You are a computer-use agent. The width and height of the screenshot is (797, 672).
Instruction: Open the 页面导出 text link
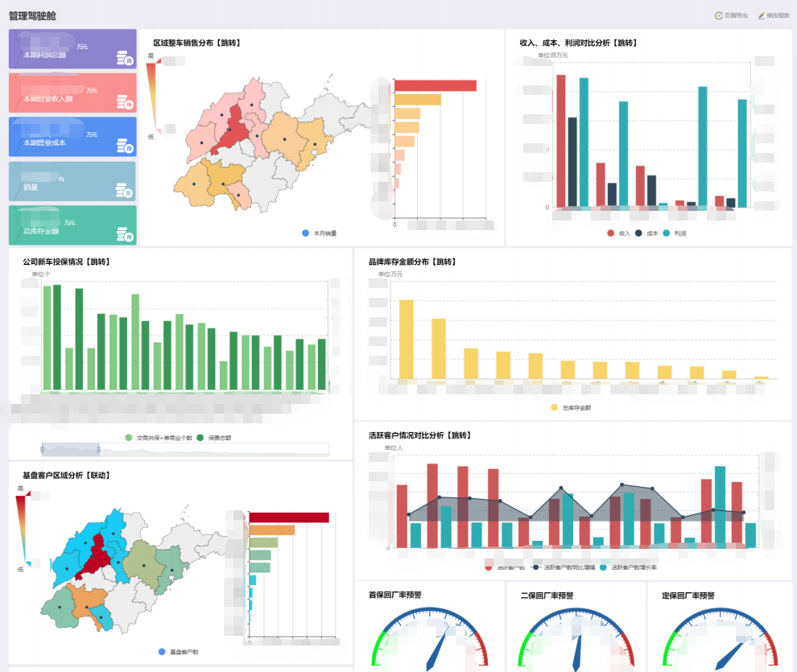[x=736, y=16]
